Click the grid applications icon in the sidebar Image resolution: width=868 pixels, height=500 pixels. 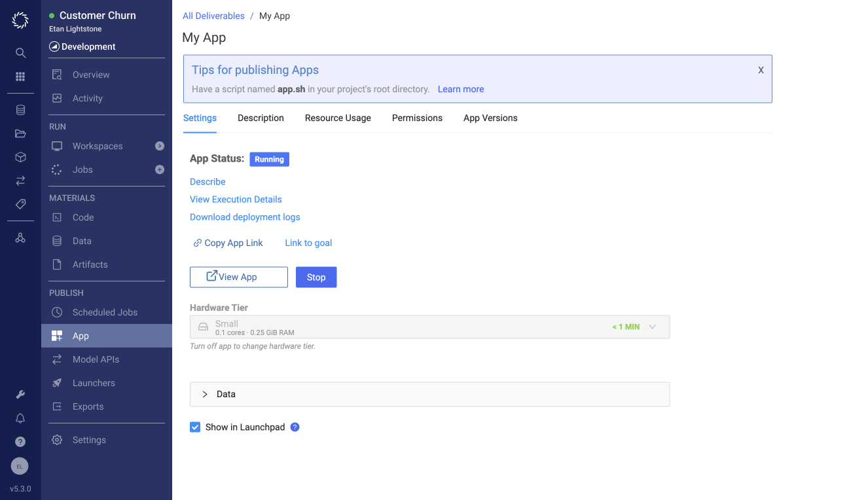point(20,75)
